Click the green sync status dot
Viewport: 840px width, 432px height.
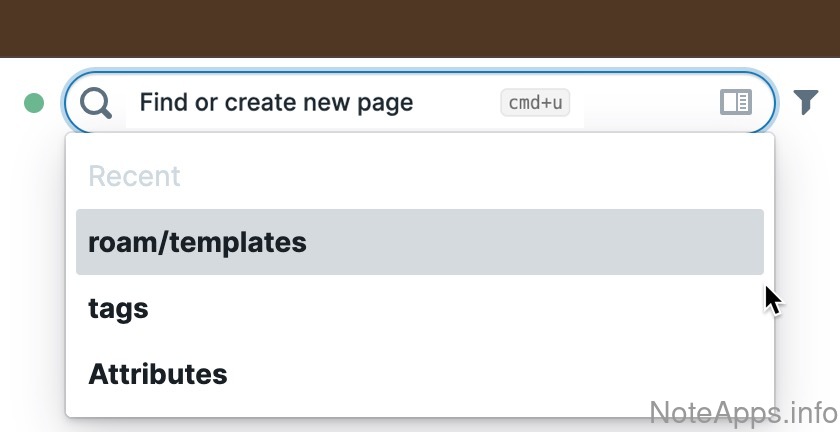(34, 102)
